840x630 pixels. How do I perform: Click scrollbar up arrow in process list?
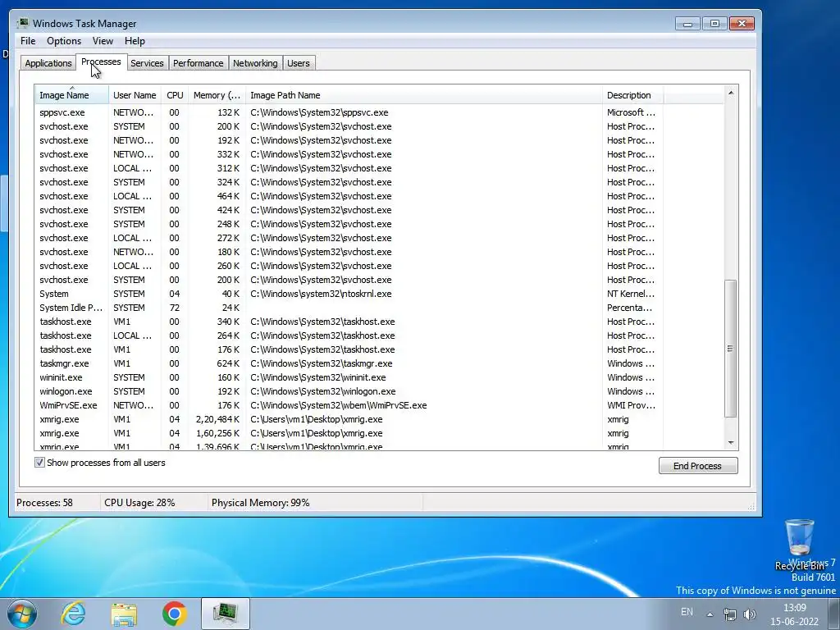coord(731,94)
